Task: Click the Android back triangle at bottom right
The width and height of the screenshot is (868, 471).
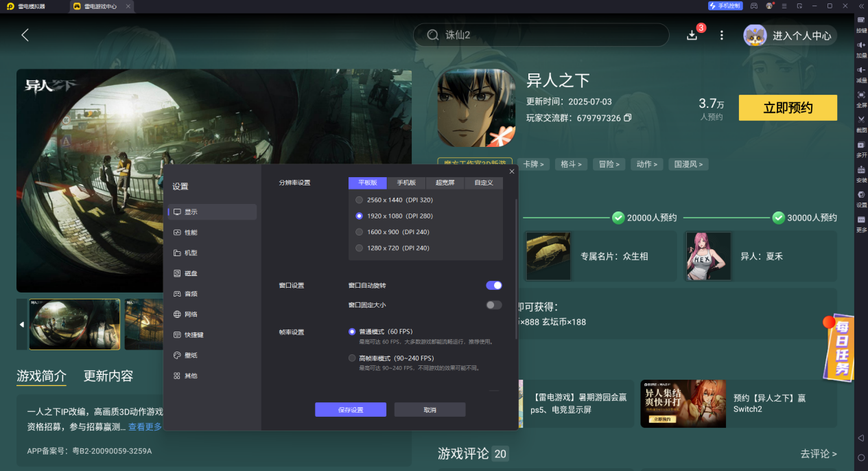Action: 861,437
